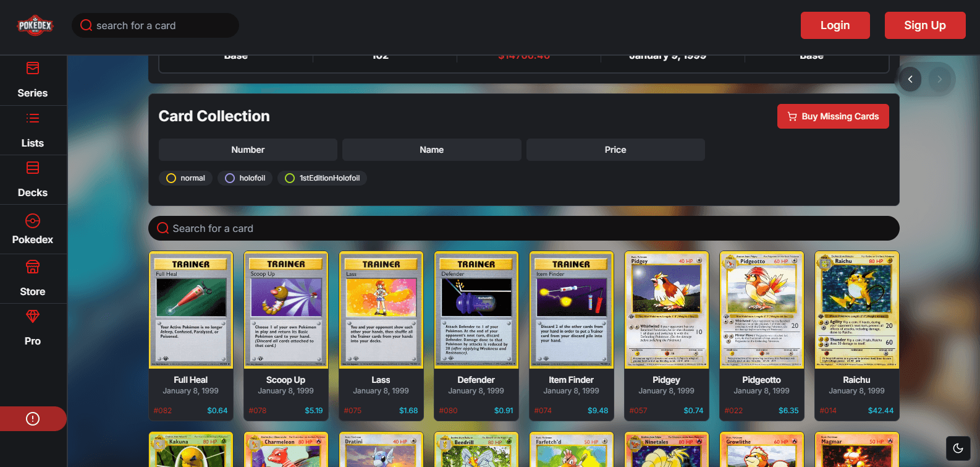Open Series from the sidebar icon
The image size is (980, 467).
click(33, 68)
